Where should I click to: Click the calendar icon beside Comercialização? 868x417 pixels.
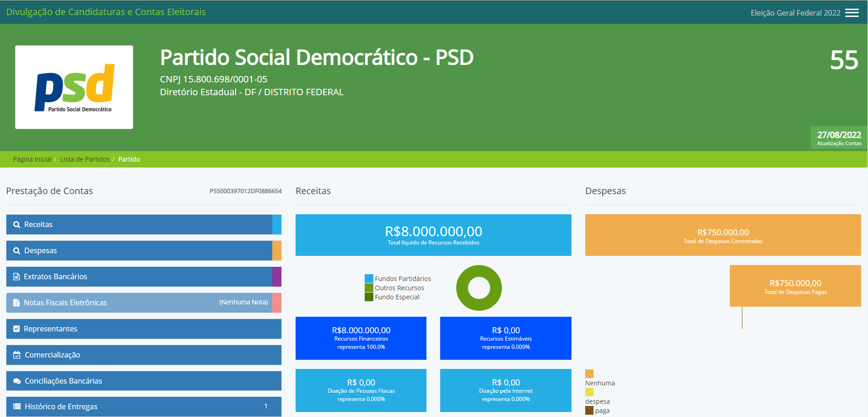pos(16,355)
